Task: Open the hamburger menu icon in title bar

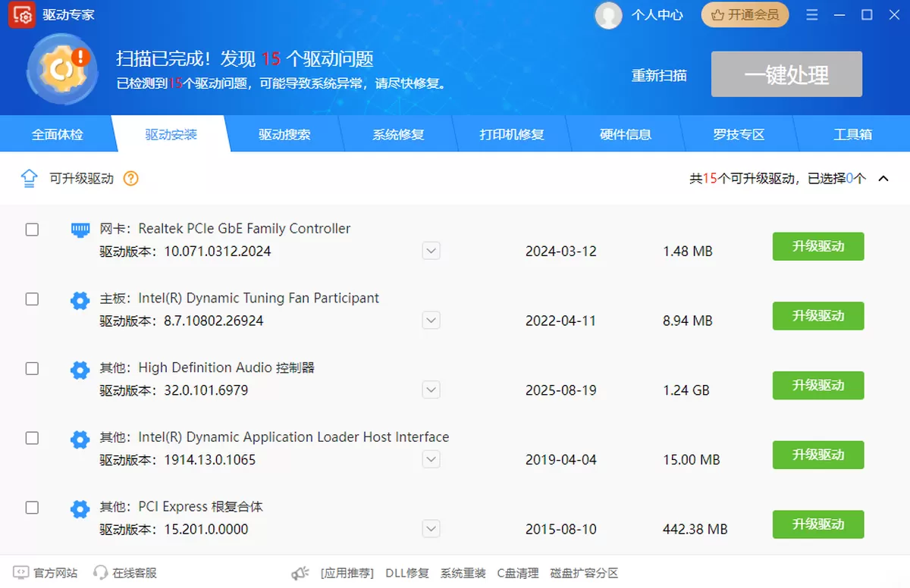Action: (x=812, y=15)
